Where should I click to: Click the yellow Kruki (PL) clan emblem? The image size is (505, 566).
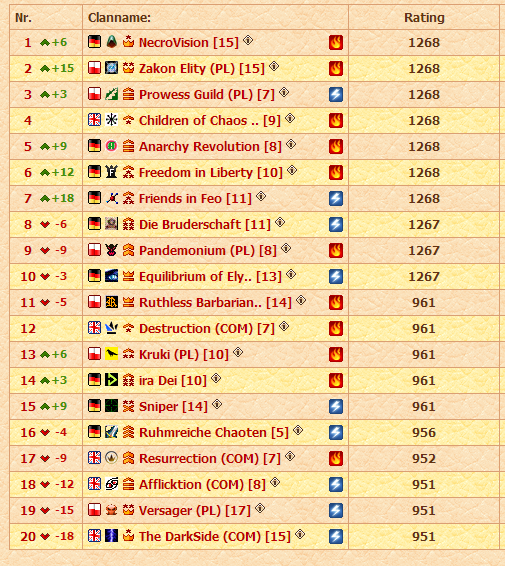(x=112, y=354)
